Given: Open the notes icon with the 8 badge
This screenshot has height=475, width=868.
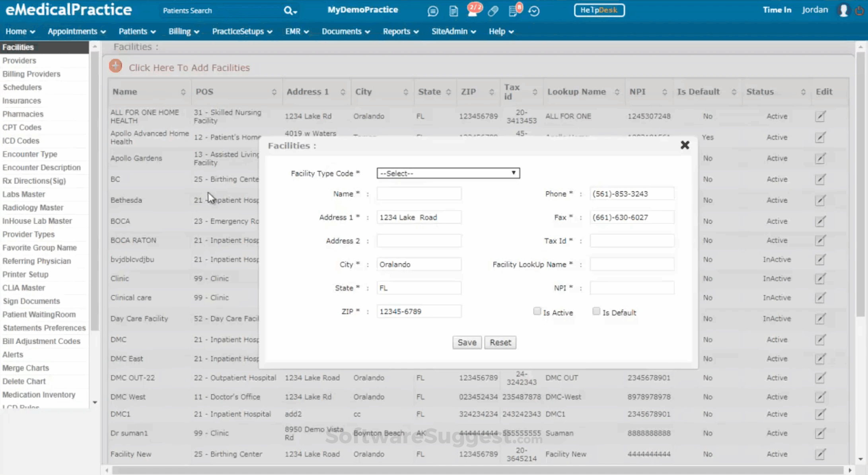Looking at the screenshot, I should pyautogui.click(x=514, y=11).
